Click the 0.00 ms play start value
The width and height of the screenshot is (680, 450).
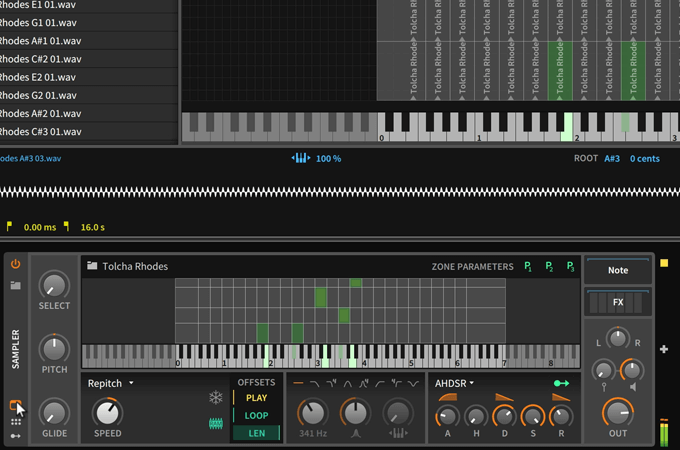tap(40, 227)
